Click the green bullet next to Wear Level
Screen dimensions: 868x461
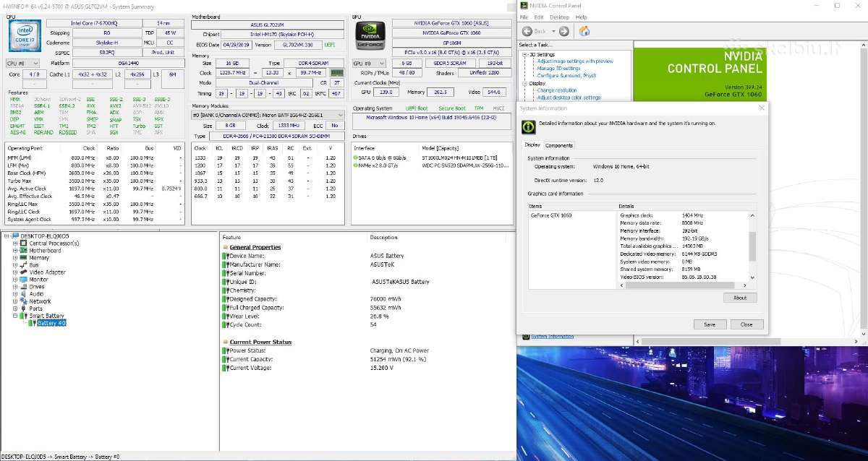click(226, 316)
